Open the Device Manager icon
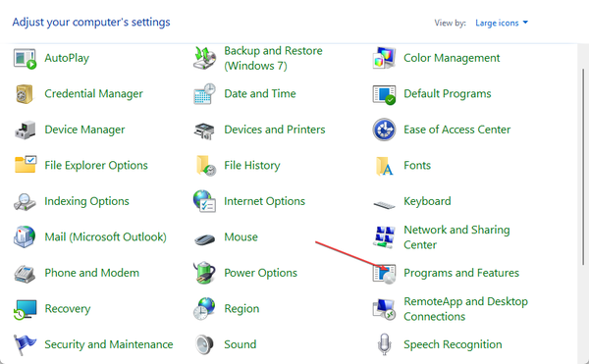The height and width of the screenshot is (364, 589). click(x=25, y=130)
